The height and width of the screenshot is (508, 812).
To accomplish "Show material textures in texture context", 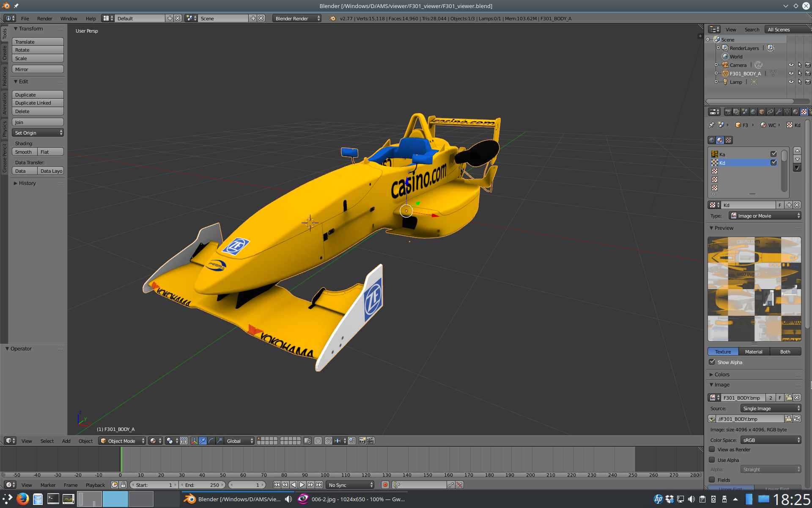I will 720,140.
